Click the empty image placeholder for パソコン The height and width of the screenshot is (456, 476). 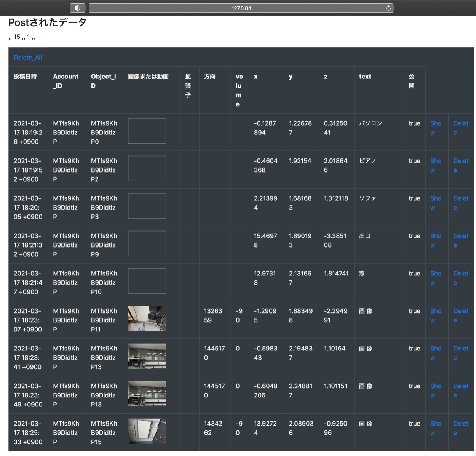147,131
